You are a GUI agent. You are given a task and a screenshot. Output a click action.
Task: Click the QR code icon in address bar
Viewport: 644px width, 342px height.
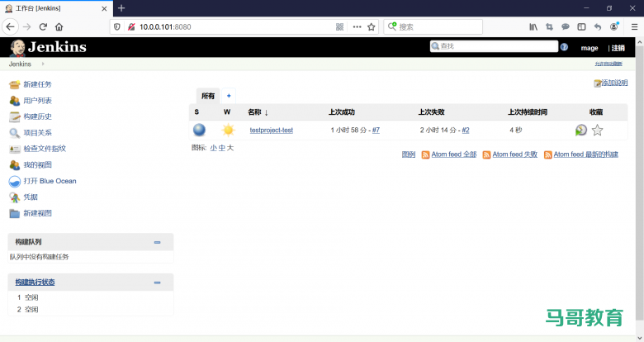click(339, 26)
